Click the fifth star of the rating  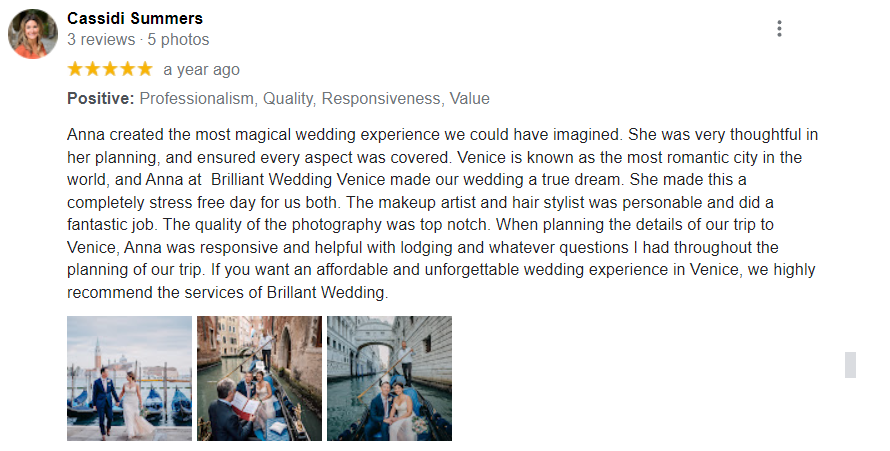[144, 69]
